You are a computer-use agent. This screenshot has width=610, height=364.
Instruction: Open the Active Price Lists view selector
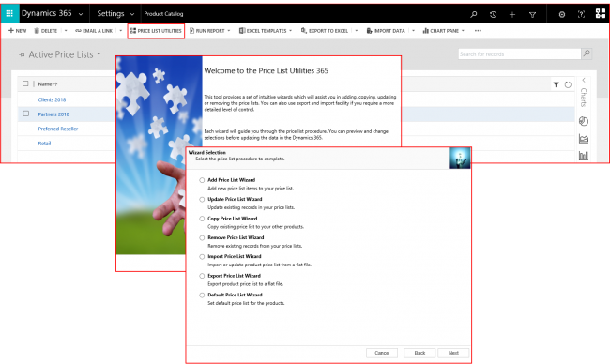pos(99,54)
